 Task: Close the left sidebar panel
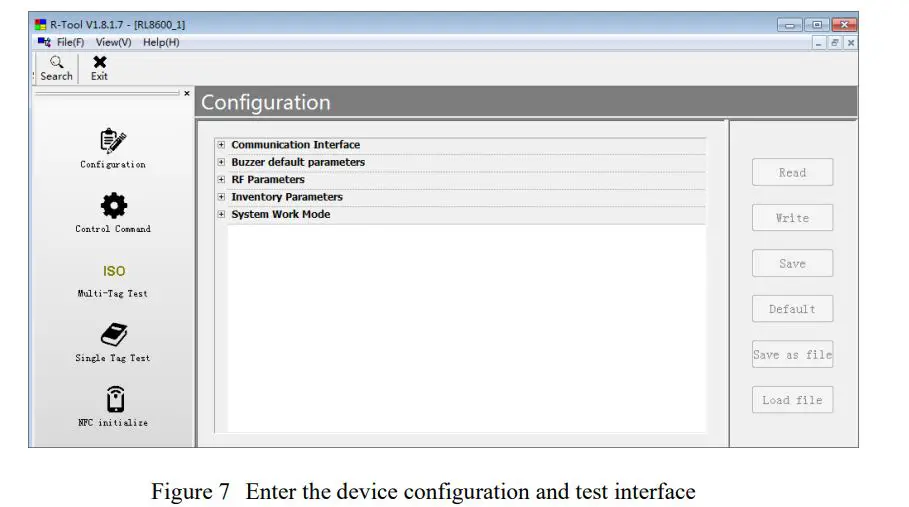(186, 93)
